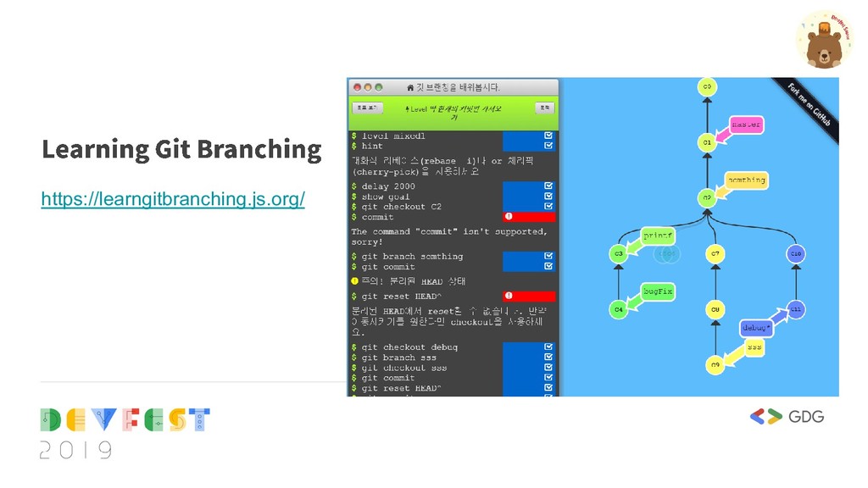The height and width of the screenshot is (488, 868).
Task: Select commit node C1
Action: click(707, 142)
